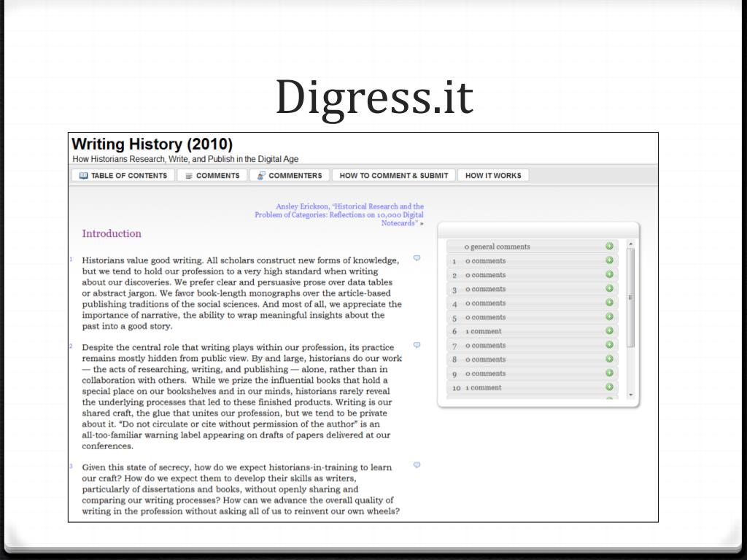Click comment bubble icon for paragraph 1
This screenshot has width=747, height=560.
click(417, 258)
